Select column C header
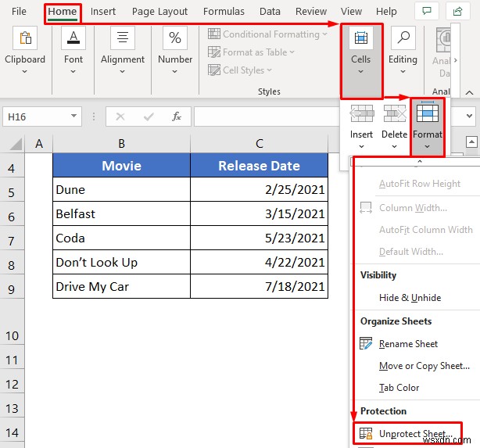 point(260,144)
